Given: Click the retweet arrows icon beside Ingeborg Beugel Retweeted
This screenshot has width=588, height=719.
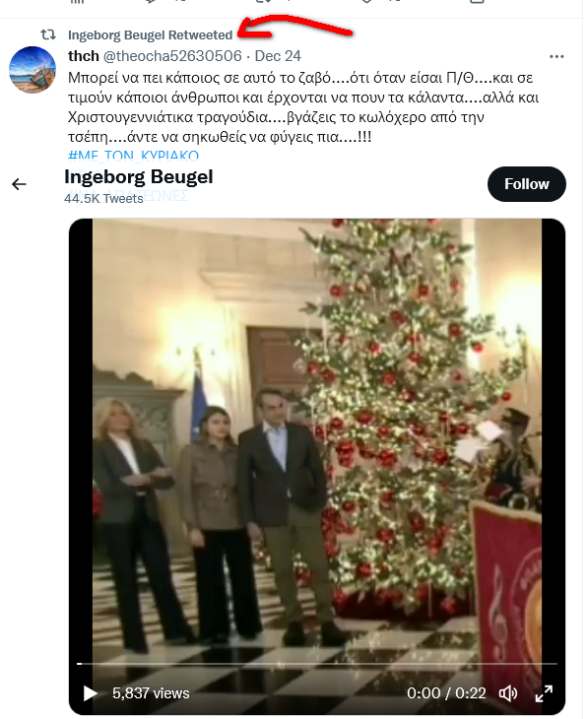Looking at the screenshot, I should [x=48, y=34].
